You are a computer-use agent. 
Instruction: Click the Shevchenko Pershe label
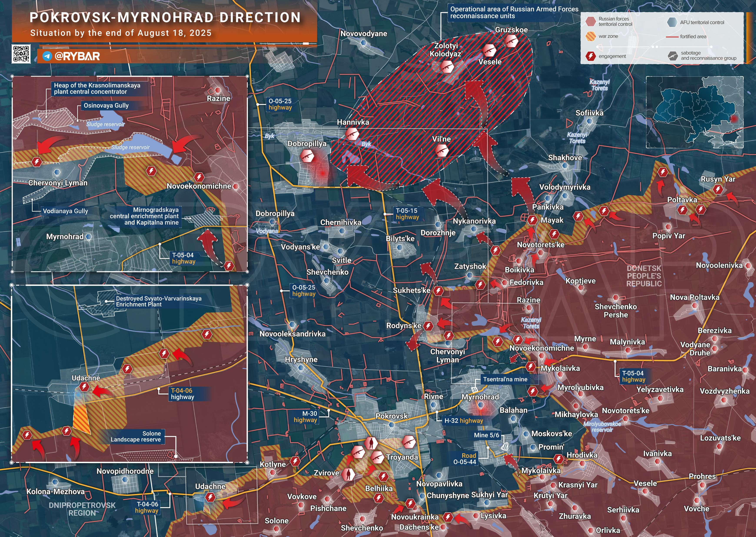(615, 311)
